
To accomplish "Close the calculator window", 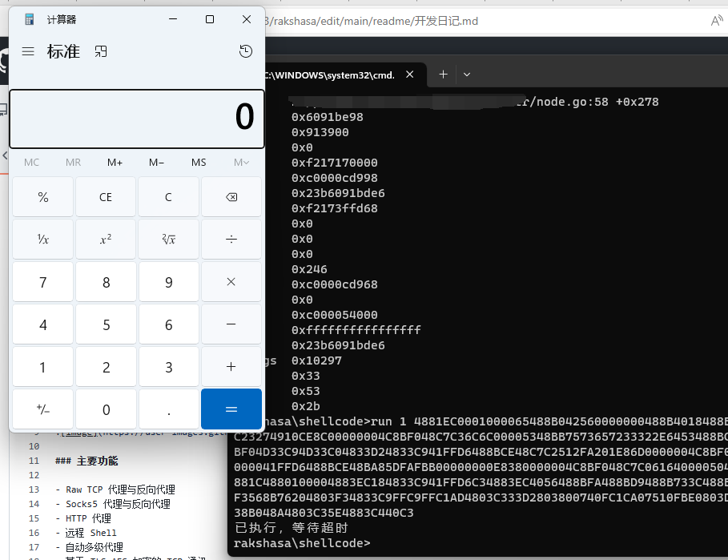I will point(247,19).
